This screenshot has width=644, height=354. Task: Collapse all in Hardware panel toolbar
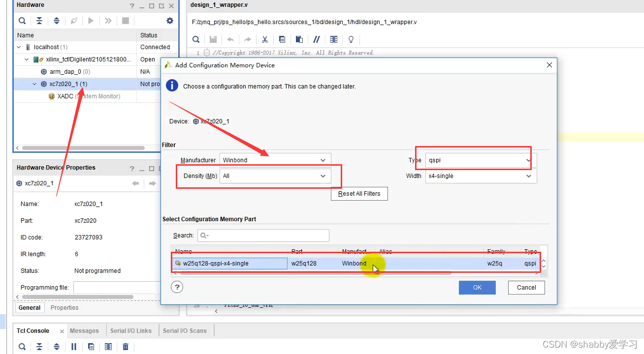pyautogui.click(x=39, y=21)
